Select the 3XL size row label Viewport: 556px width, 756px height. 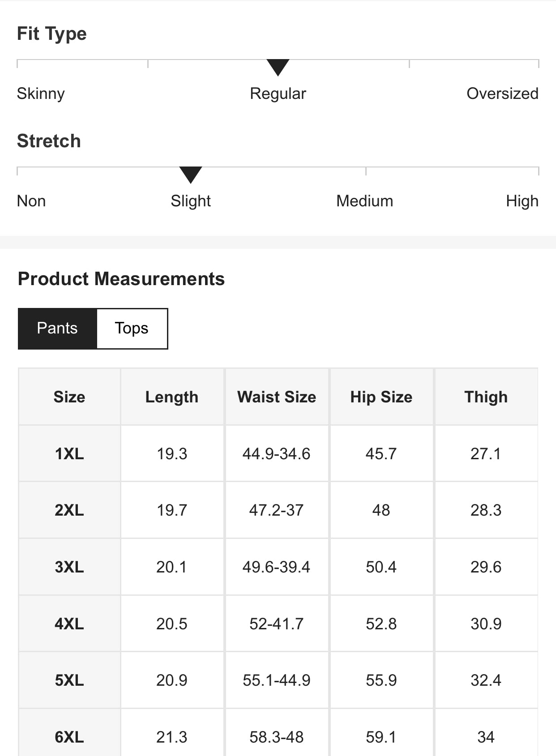tap(69, 567)
